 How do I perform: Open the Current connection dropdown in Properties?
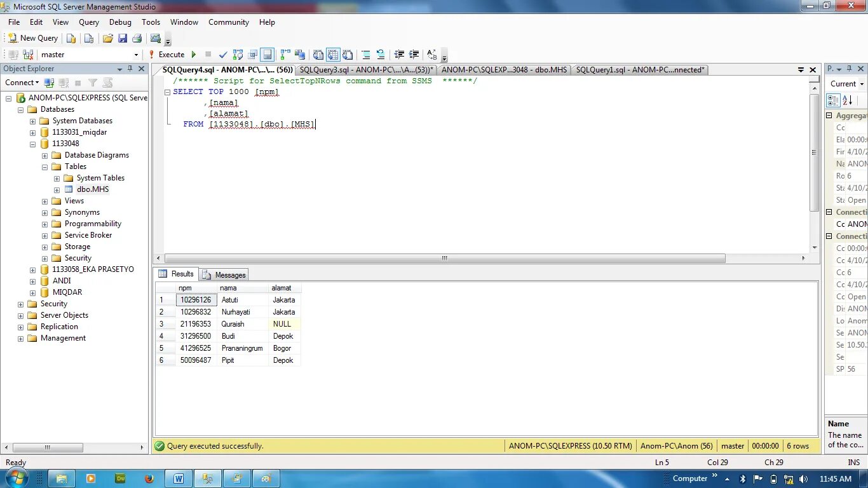(846, 84)
